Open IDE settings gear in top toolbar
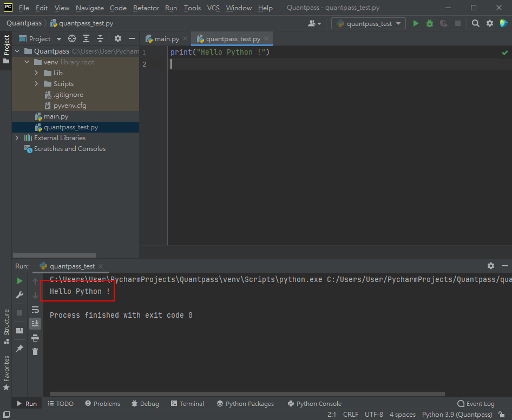 pos(490,23)
